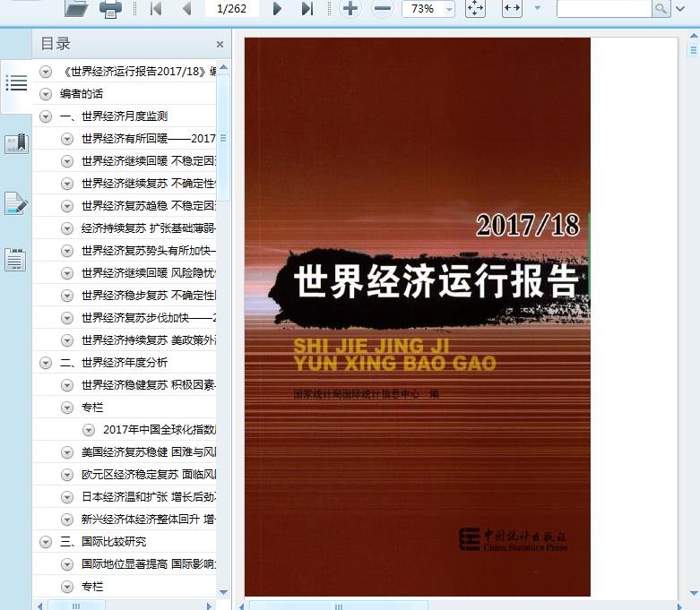Open 经济持续复苏 扩张基础薄弱 entry
Screen dimensions: 700x610
(x=149, y=228)
